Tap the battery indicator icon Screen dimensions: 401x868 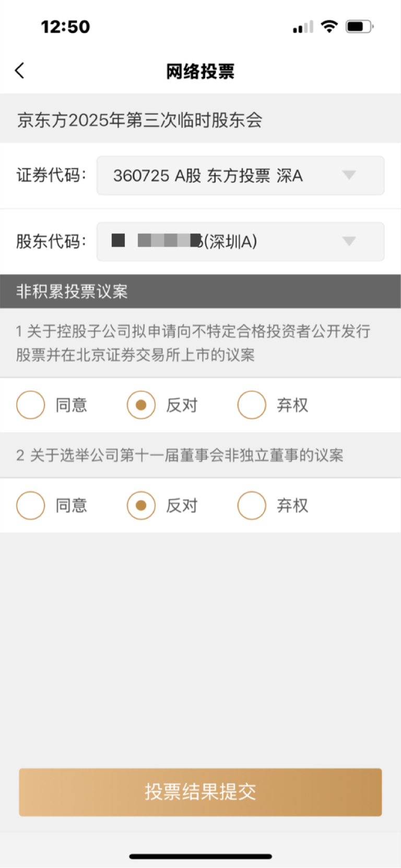[360, 26]
